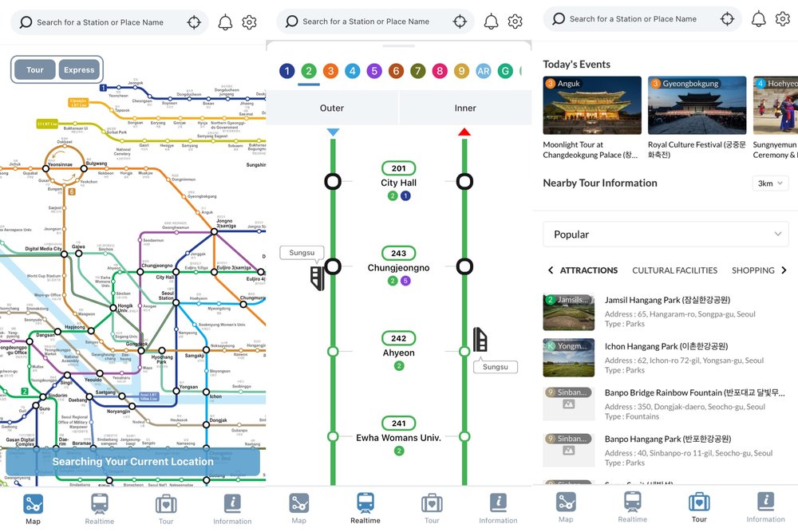The image size is (798, 532).
Task: Select the Line 9 gold circle icon
Action: point(461,71)
